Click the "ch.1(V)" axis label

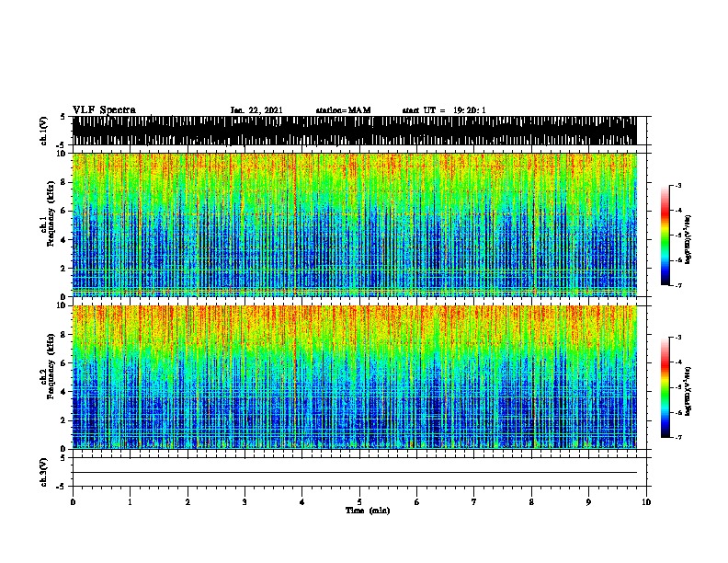43,131
